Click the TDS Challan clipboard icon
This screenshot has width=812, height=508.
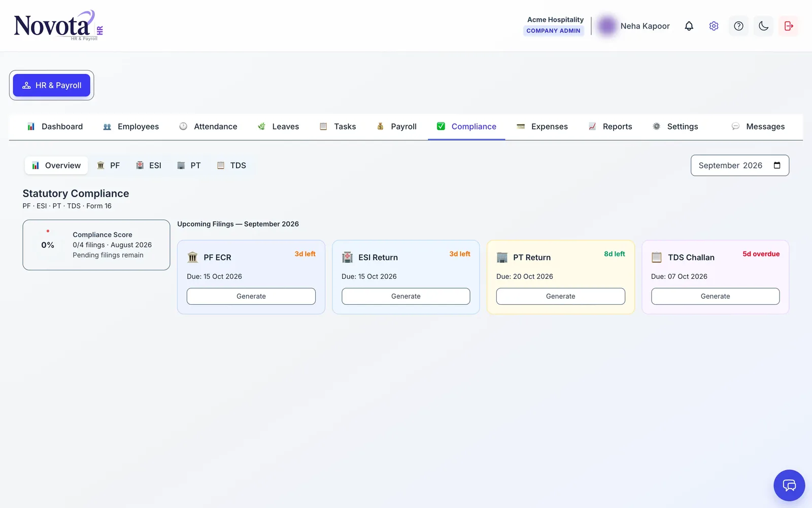coord(657,258)
